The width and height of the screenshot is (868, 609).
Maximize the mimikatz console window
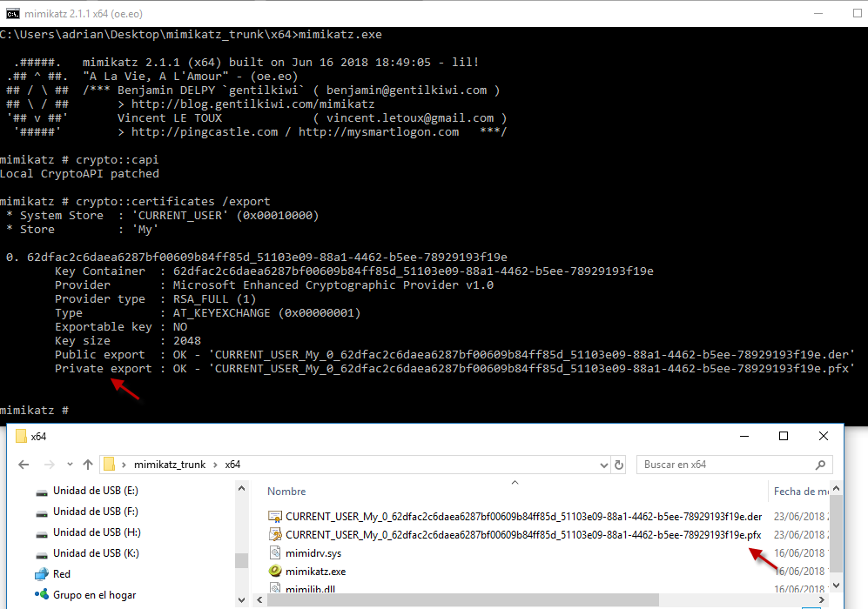tap(857, 13)
